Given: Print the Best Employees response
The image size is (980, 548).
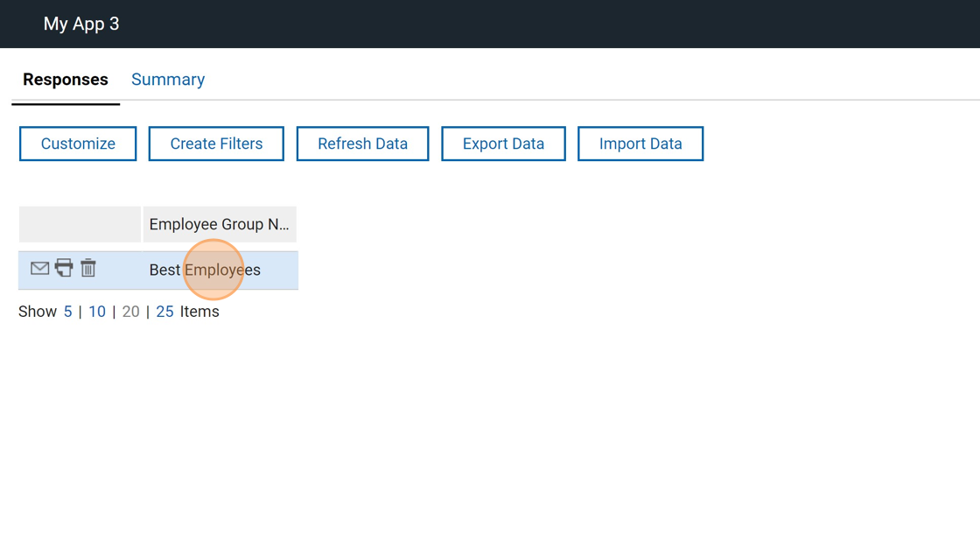Looking at the screenshot, I should [64, 269].
